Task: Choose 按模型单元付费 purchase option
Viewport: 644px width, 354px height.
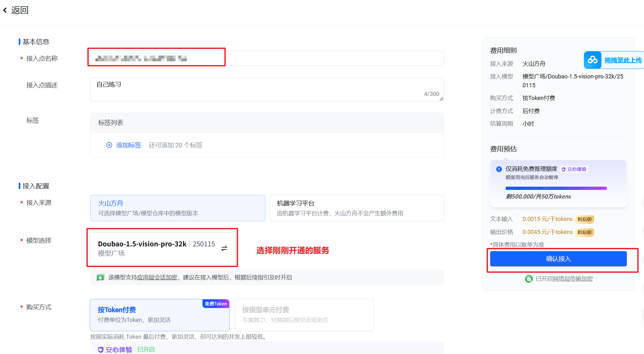Action: coord(304,315)
